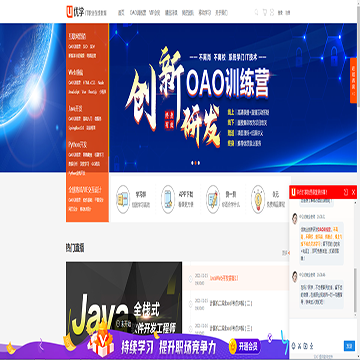This screenshot has height=360, width=360.
Task: Expand the chat widget with the resize icon
Action: pos(346,192)
